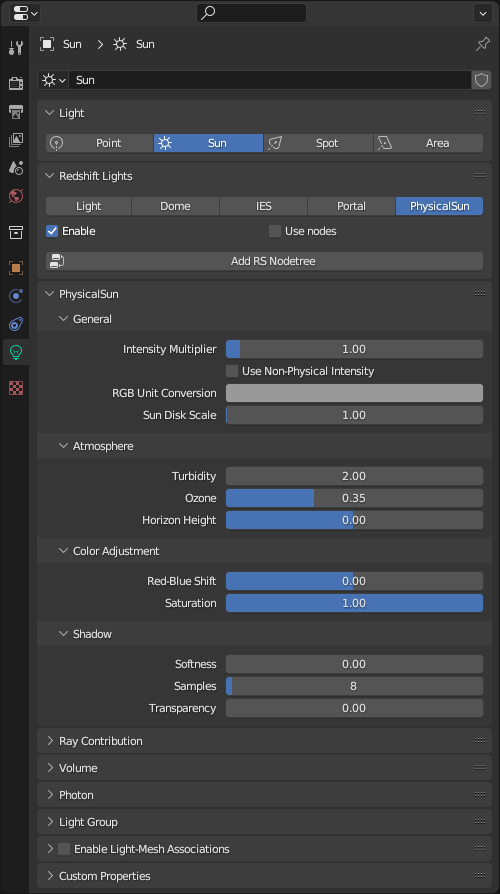
Task: Enable Use Non-Physical Intensity
Action: [232, 371]
